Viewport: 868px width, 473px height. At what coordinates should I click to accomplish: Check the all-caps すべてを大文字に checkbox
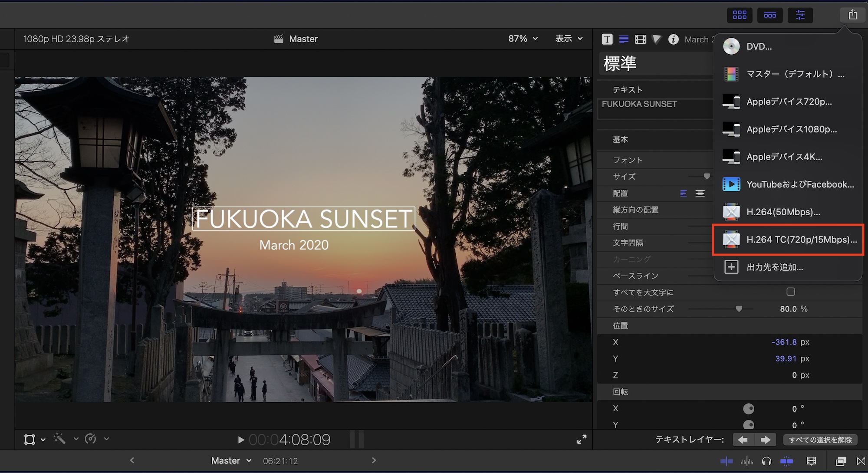791,292
